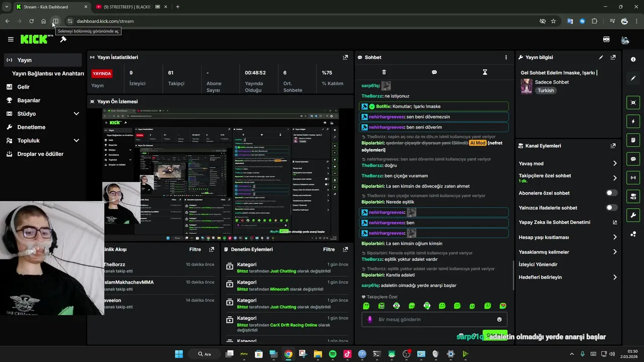
Task: Open Spotify from the taskbar
Action: pyautogui.click(x=333, y=354)
